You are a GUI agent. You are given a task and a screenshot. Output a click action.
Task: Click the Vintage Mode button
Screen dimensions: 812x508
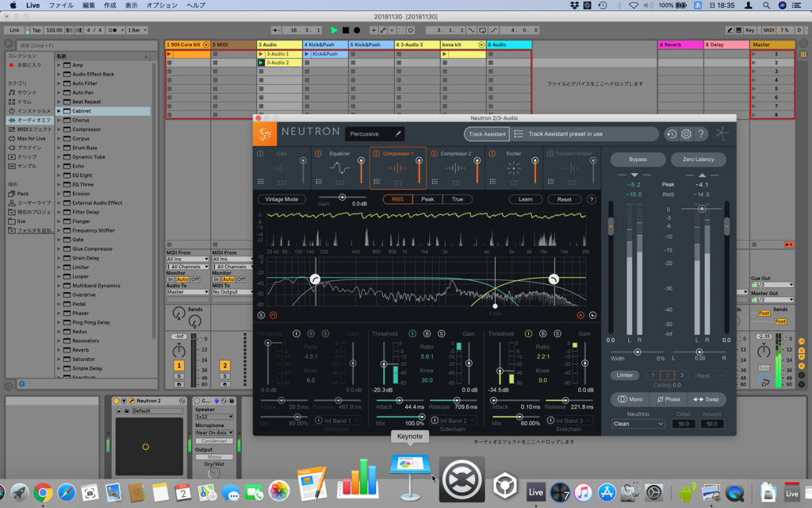click(282, 199)
